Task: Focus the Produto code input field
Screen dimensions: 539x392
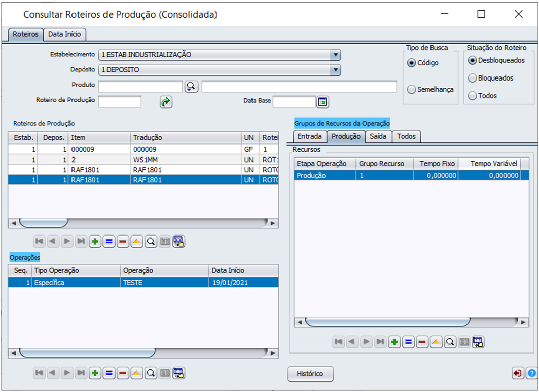Action: (x=140, y=87)
